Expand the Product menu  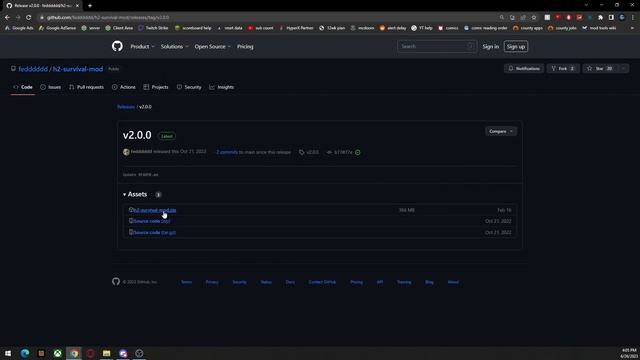coord(142,47)
